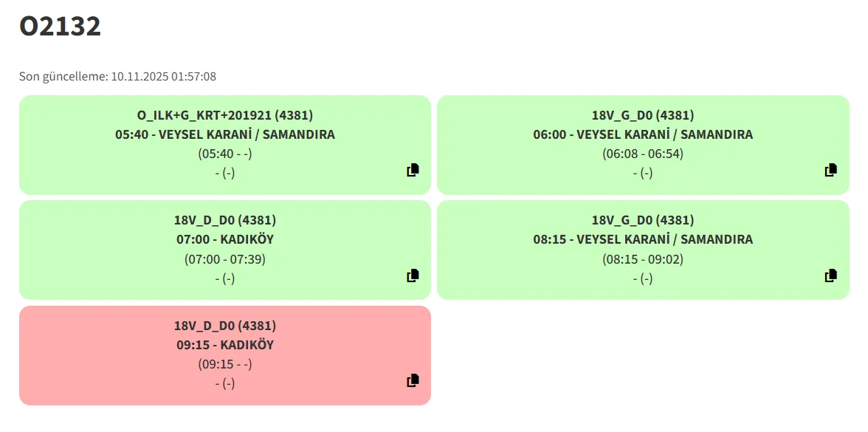The width and height of the screenshot is (868, 432).
Task: Click the (07:00 - 07:39) time range
Action: pos(225,259)
